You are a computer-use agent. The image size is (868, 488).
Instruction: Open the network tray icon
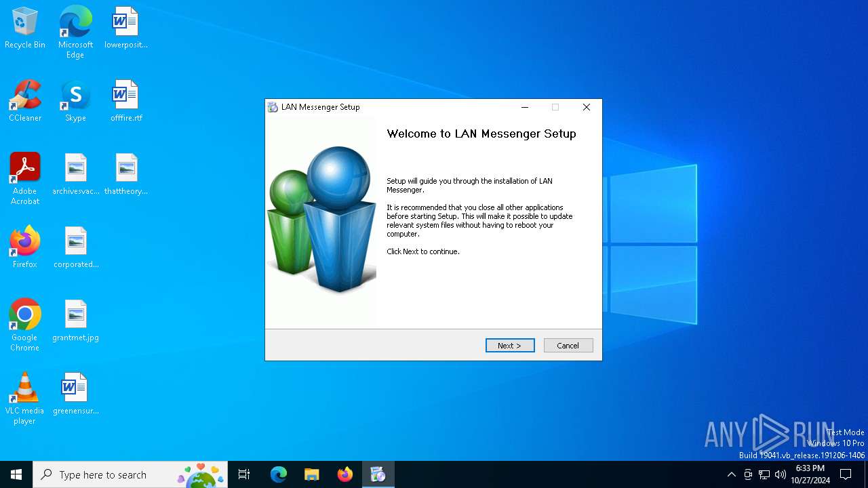click(x=764, y=474)
